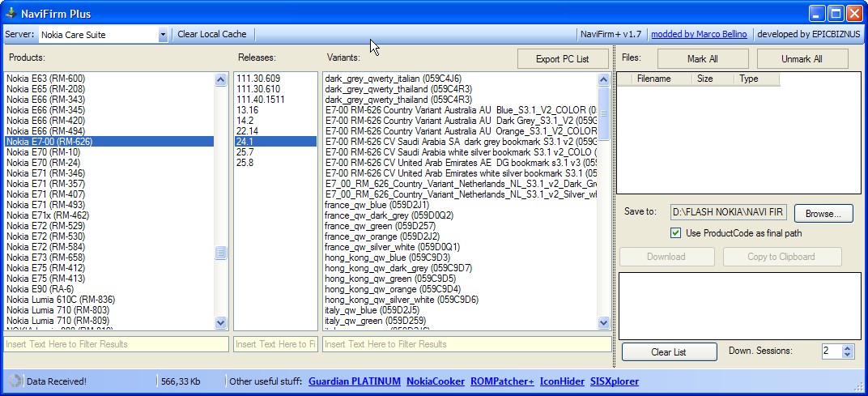Image resolution: width=868 pixels, height=396 pixels.
Task: Click the Browse... button
Action: 823,213
